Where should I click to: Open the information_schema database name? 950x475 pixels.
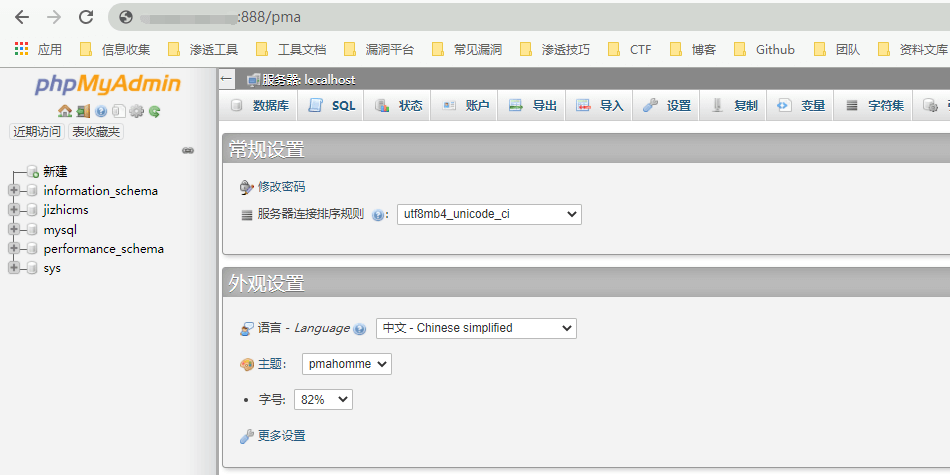[101, 191]
